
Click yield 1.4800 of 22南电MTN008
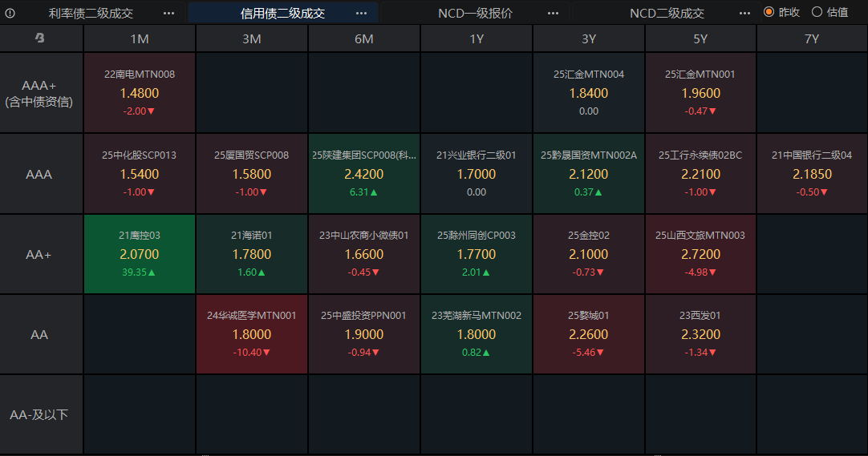[x=140, y=93]
